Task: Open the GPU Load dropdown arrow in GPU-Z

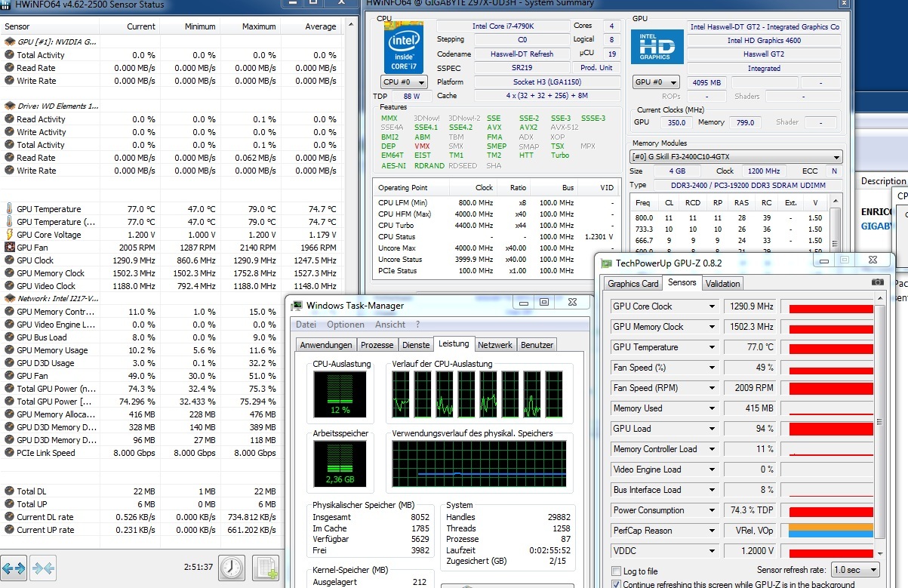Action: pyautogui.click(x=711, y=429)
